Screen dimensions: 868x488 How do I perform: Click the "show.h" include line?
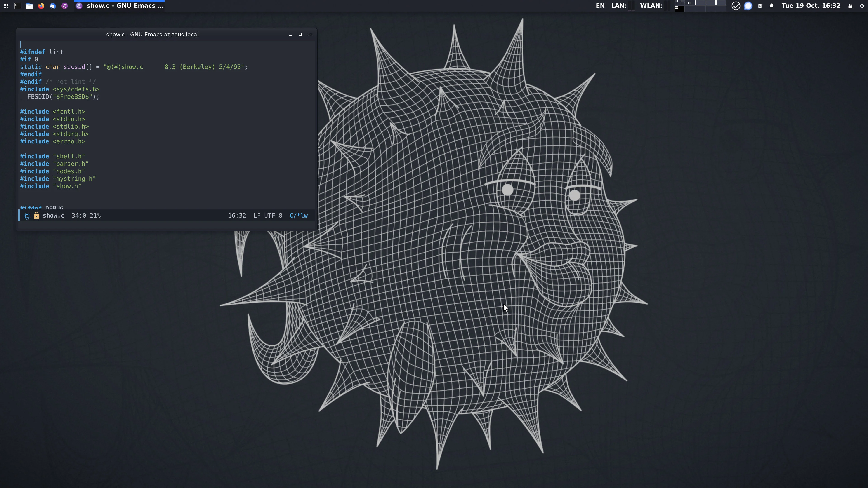point(51,186)
